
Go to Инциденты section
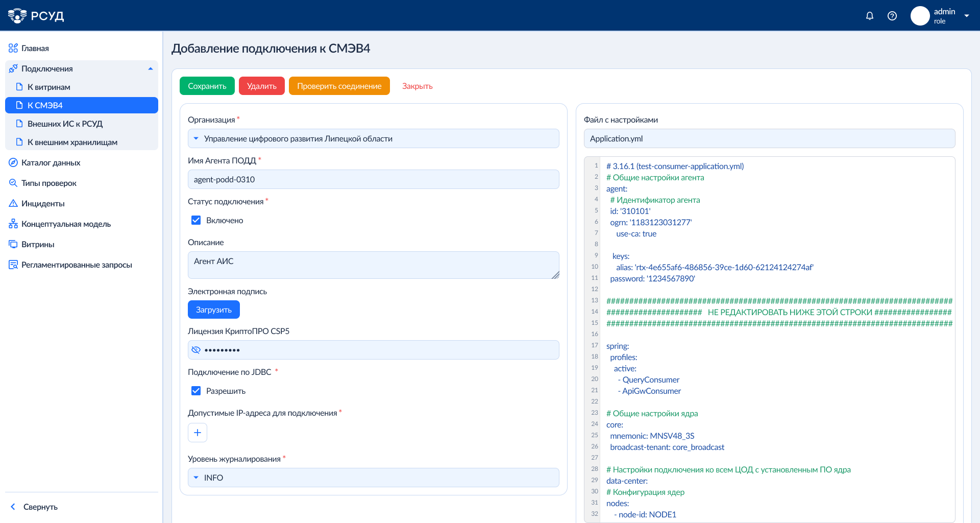click(43, 203)
